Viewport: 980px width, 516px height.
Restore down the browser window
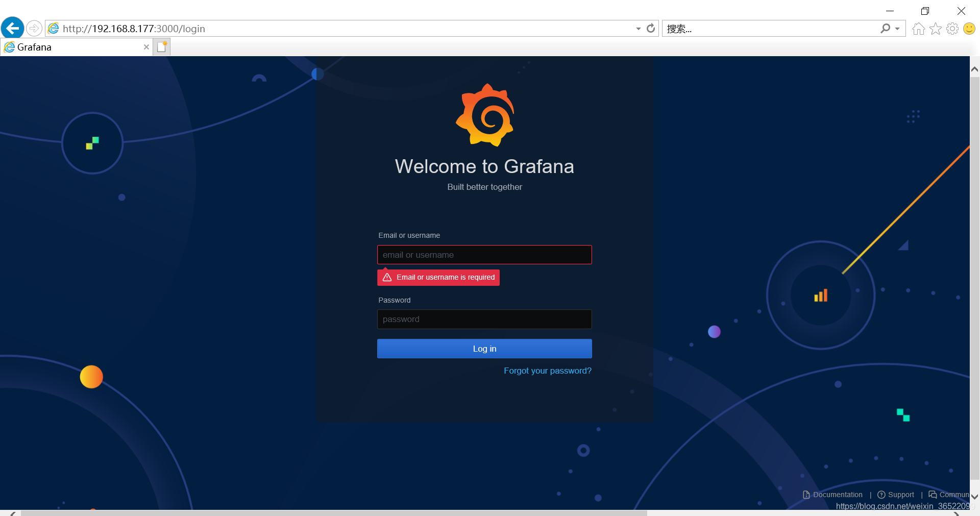(x=925, y=11)
